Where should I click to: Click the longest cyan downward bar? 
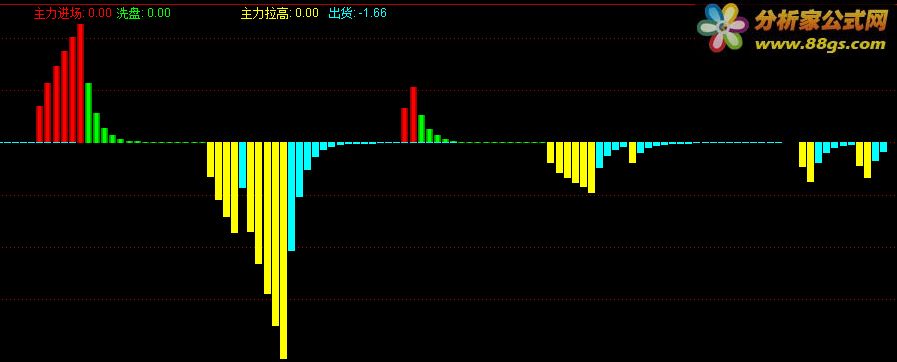(x=291, y=197)
